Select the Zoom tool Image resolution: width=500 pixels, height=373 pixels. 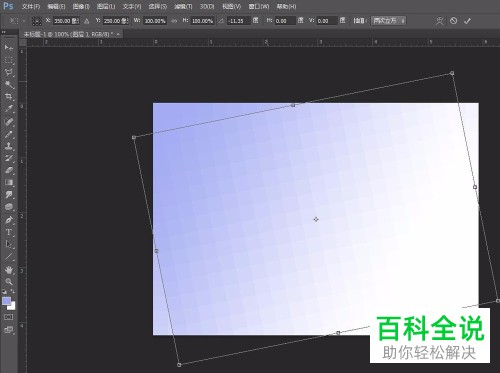(9, 282)
